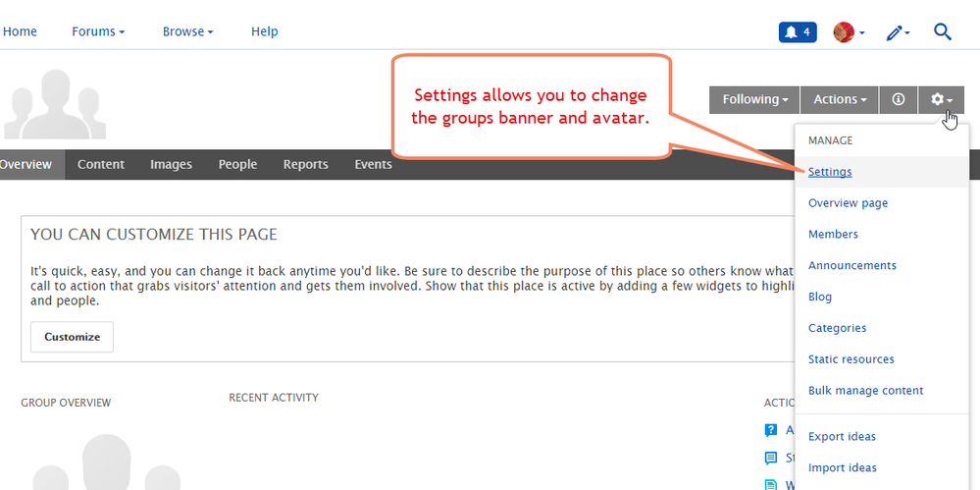The image size is (980, 490).
Task: Switch to the Content tab
Action: pyautogui.click(x=101, y=165)
